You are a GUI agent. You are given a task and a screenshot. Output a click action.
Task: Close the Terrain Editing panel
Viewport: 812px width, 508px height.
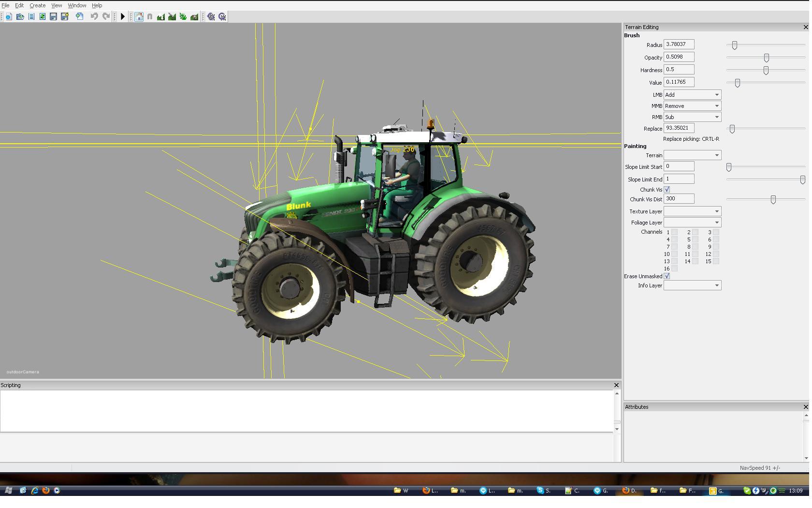click(806, 27)
